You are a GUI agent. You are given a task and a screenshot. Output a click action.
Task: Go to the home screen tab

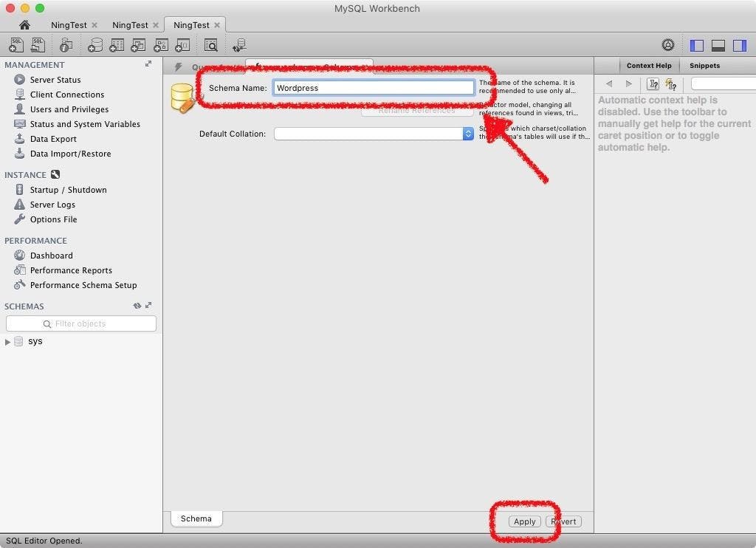24,24
